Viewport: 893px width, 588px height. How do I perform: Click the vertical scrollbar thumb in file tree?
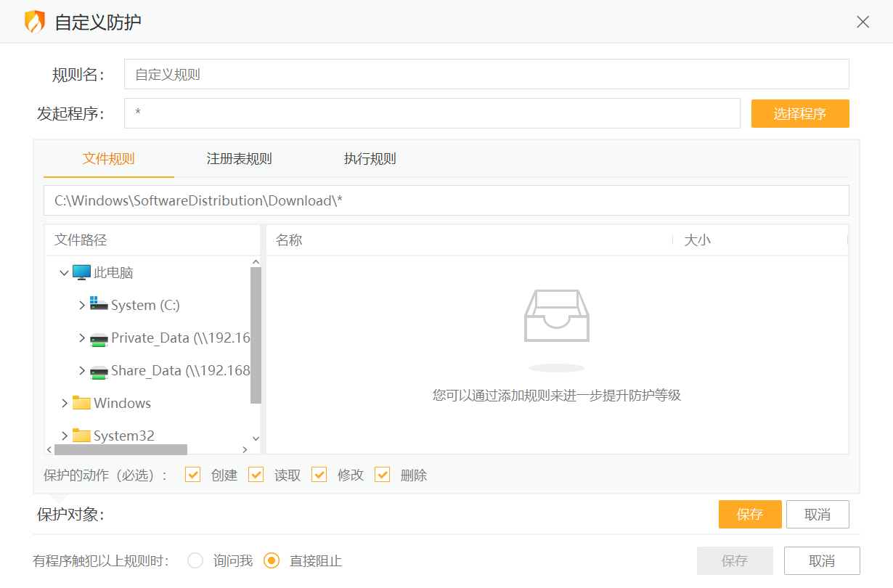click(x=256, y=335)
